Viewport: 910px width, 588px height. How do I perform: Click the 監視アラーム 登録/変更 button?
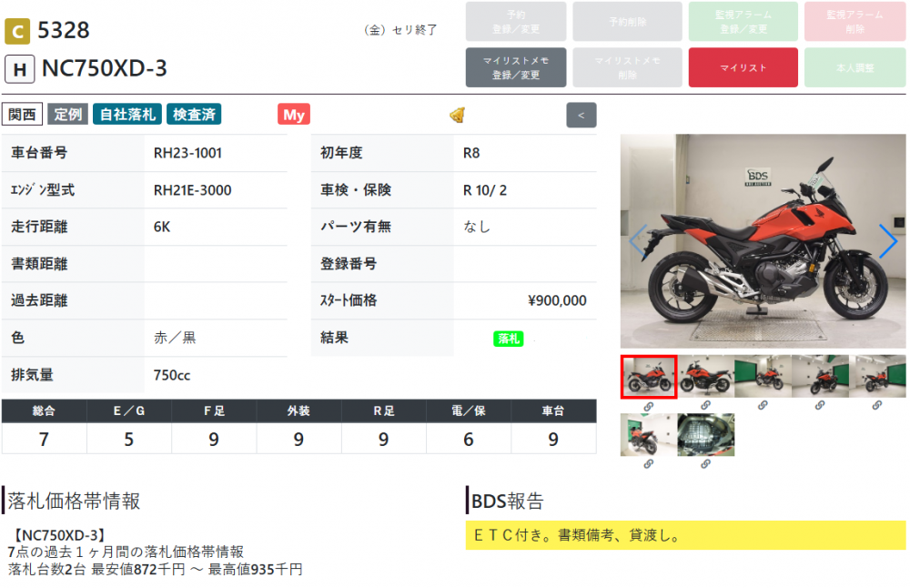pos(743,22)
